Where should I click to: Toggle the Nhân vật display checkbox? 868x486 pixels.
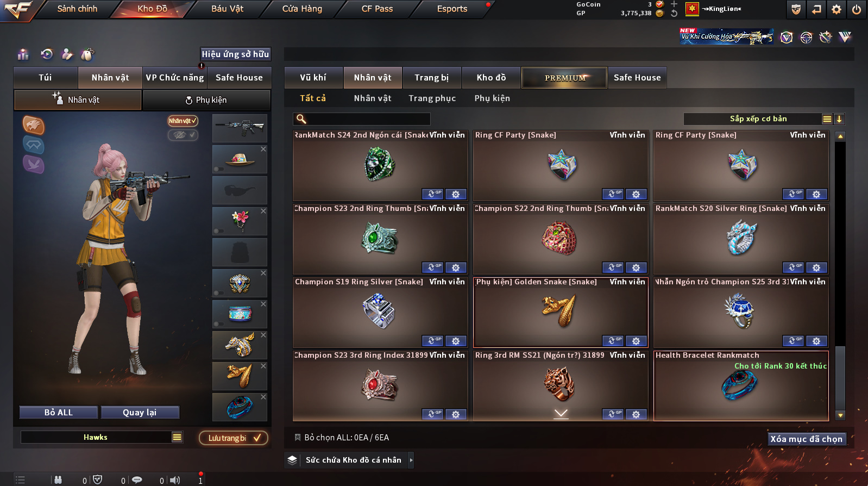pos(183,121)
